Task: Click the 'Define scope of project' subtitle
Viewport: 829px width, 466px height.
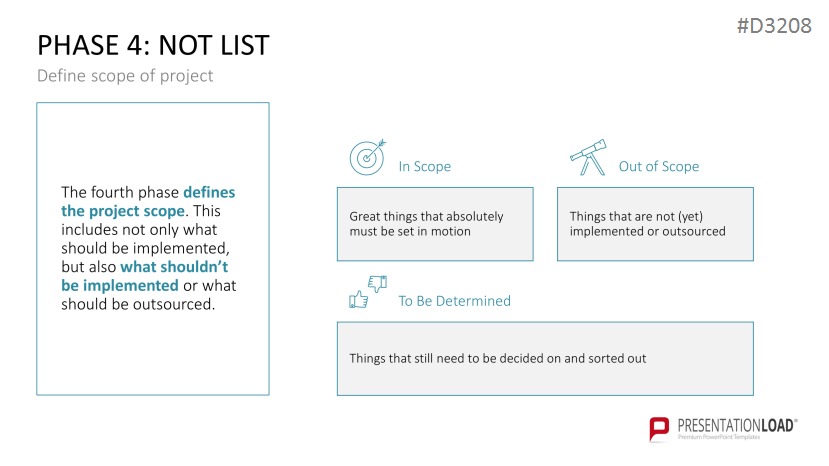Action: (125, 76)
